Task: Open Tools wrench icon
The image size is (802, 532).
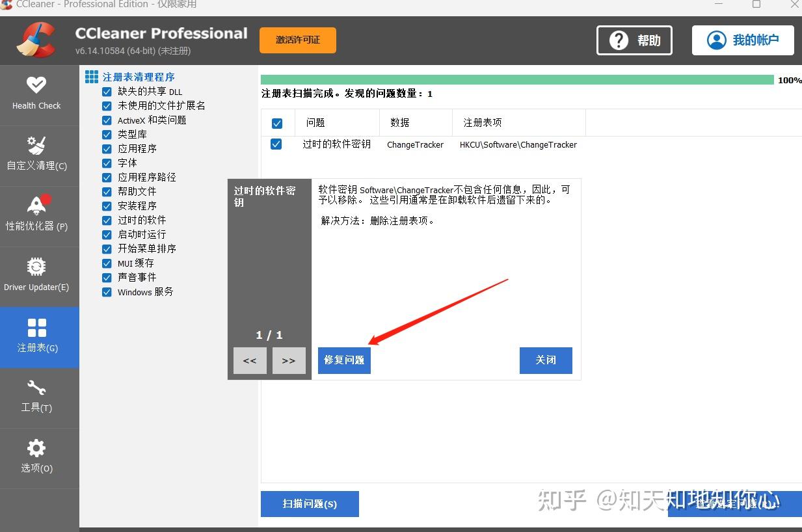Action: [x=36, y=388]
